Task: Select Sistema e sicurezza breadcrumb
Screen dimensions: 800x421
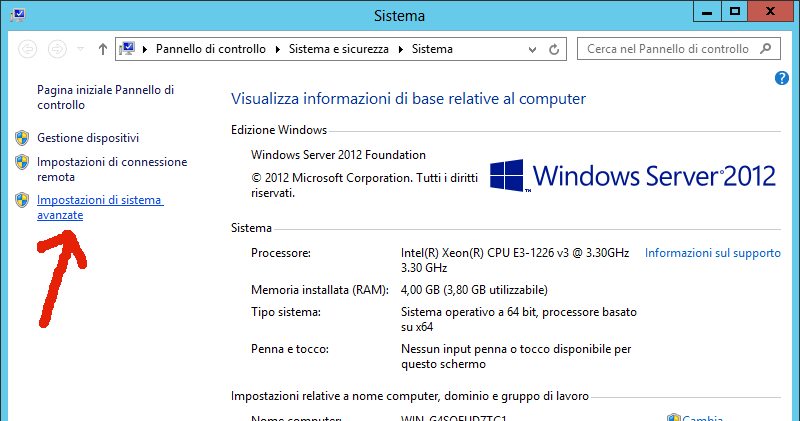Action: (339, 49)
